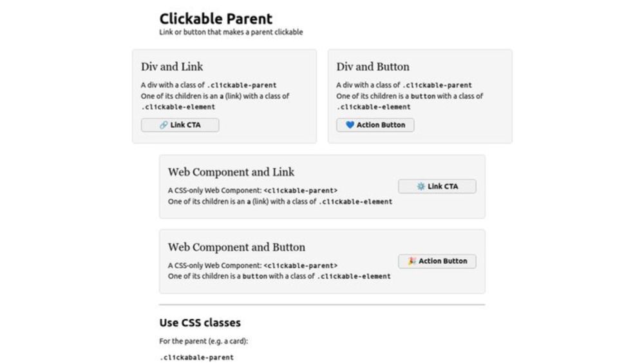Click the Web Component and Button heading

pyautogui.click(x=236, y=247)
